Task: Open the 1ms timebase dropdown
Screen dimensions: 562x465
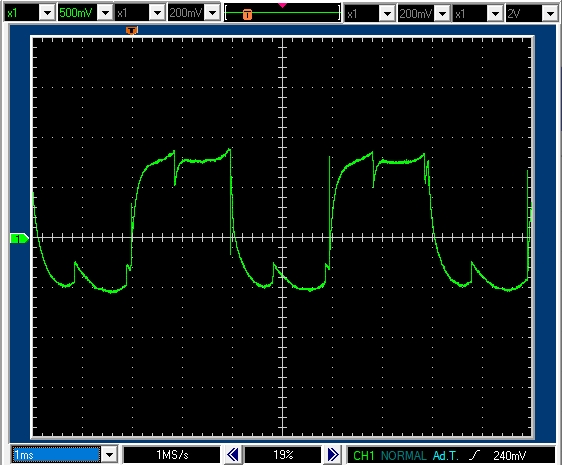Action: click(x=109, y=455)
